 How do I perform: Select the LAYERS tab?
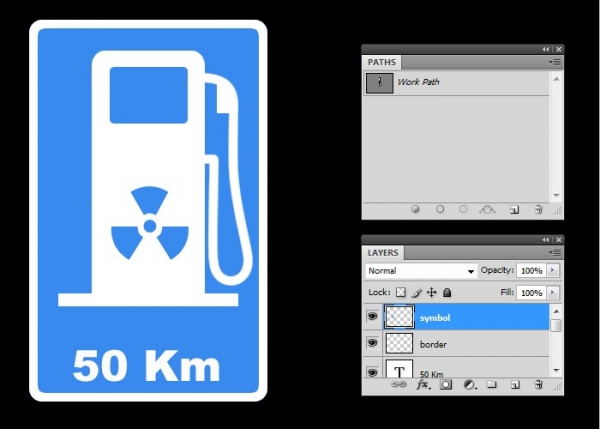point(383,253)
